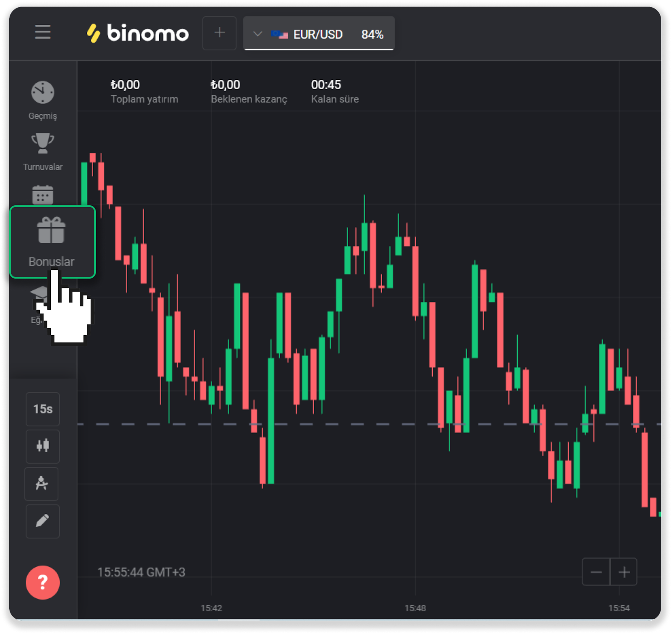The image size is (672, 634).
Task: Click the Toplam yatırım amount
Action: 125,85
